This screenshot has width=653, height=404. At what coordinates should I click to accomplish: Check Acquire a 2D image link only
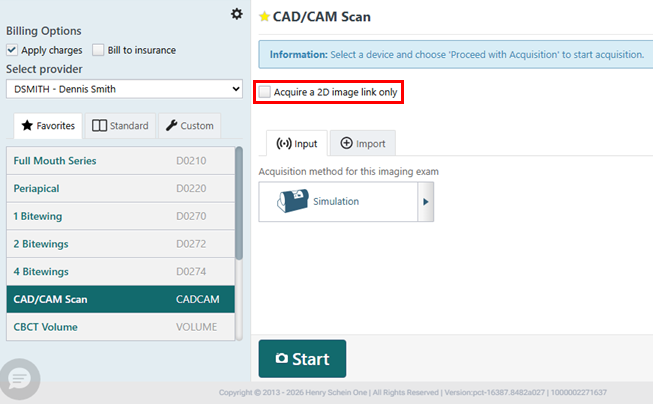(x=265, y=92)
